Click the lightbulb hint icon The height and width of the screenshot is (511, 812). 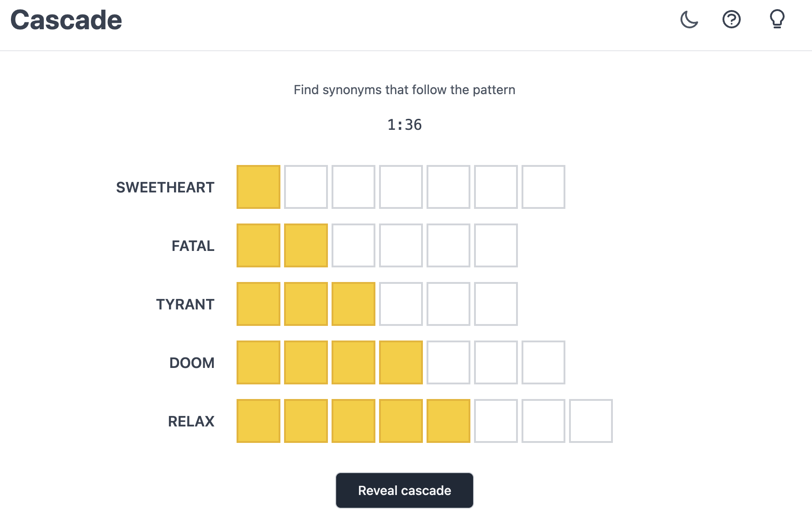[777, 19]
